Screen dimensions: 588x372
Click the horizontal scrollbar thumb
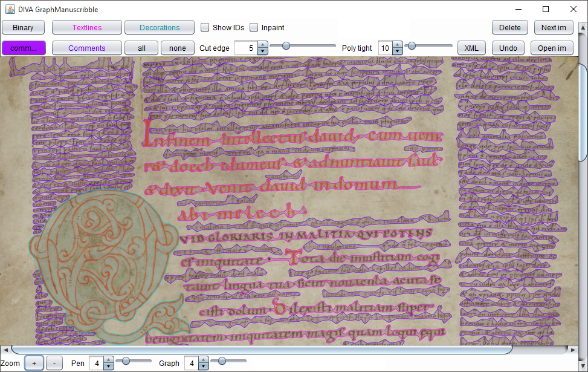click(262, 350)
